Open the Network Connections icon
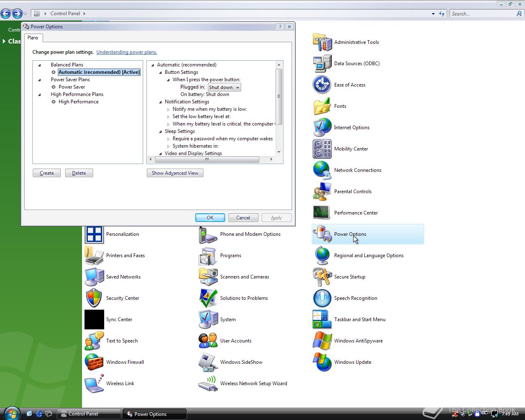Viewport: 525px width, 420px height. (322, 170)
